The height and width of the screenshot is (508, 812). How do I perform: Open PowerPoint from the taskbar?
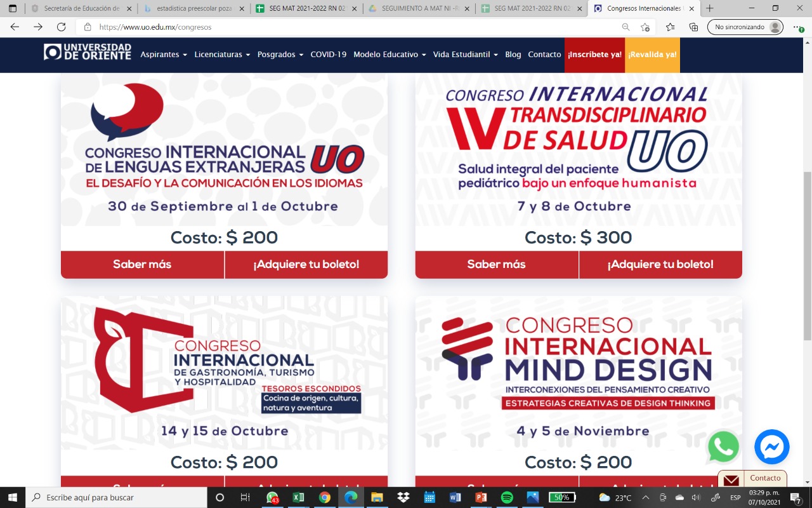pyautogui.click(x=481, y=497)
